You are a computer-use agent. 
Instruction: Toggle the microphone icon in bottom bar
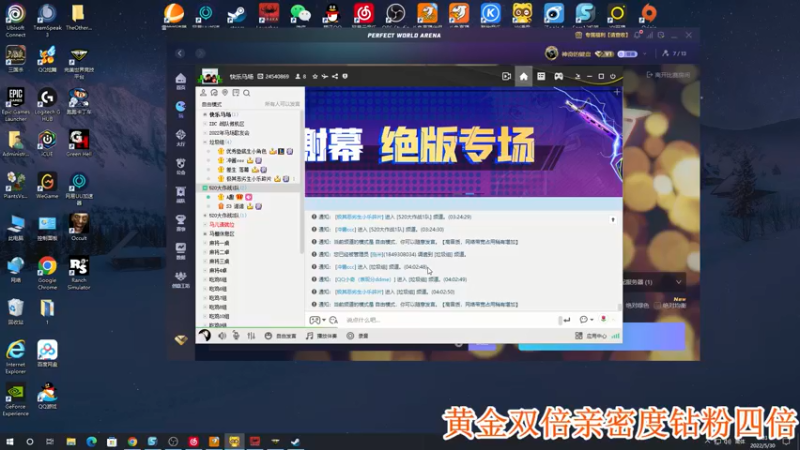[x=236, y=336]
